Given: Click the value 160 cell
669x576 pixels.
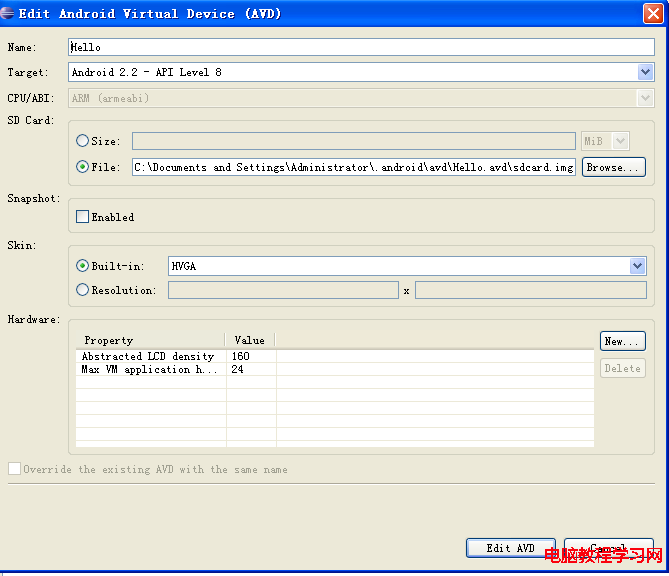Looking at the screenshot, I should pos(251,356).
